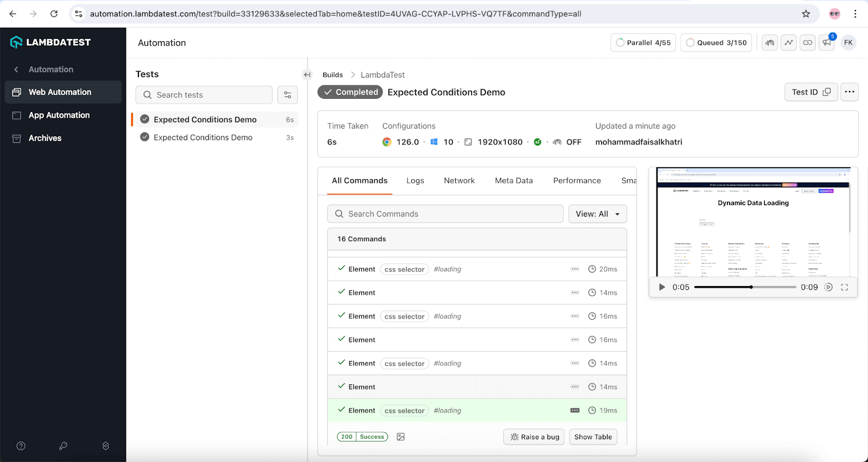This screenshot has height=462, width=868.
Task: Switch to the Performance tab
Action: pyautogui.click(x=577, y=181)
